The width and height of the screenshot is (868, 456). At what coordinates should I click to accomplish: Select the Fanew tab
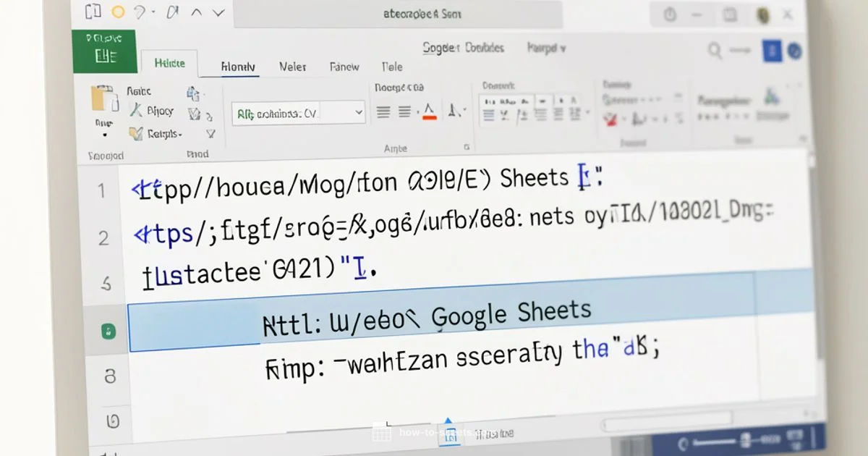(344, 67)
